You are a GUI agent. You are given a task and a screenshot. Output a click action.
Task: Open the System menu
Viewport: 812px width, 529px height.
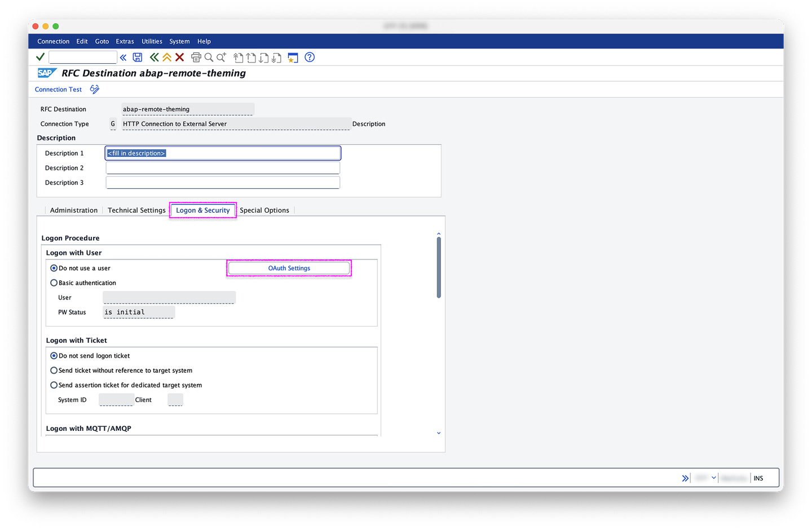click(x=179, y=41)
